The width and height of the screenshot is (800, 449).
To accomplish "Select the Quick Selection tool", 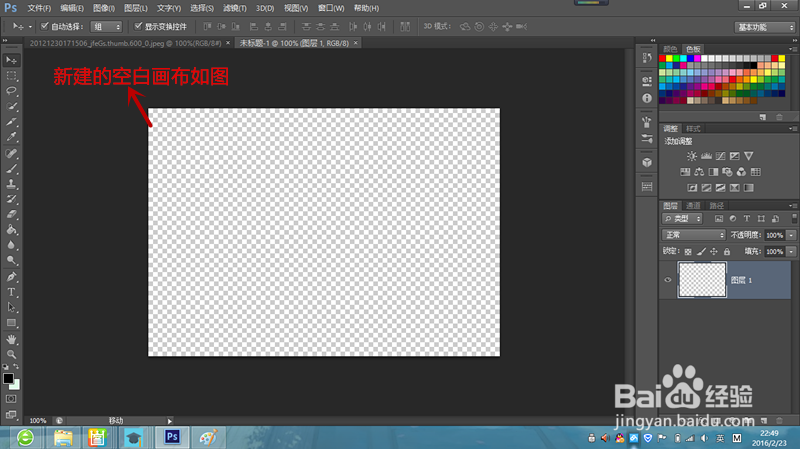I will coord(11,106).
